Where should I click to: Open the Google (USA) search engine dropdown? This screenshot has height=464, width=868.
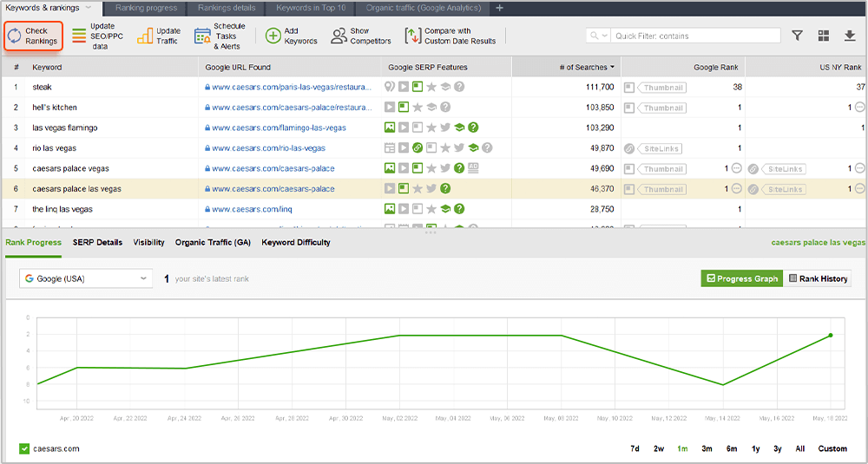(x=86, y=278)
